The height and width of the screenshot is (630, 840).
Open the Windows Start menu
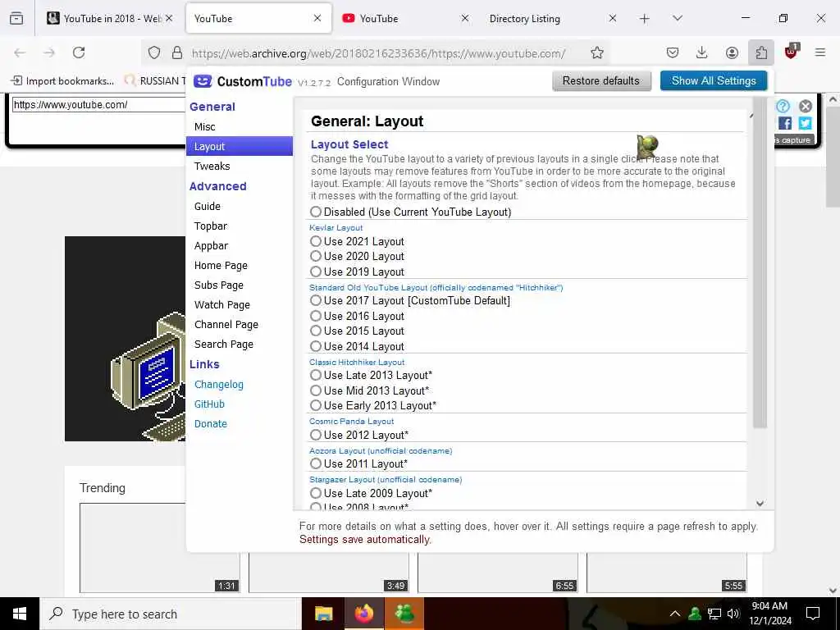(20, 614)
